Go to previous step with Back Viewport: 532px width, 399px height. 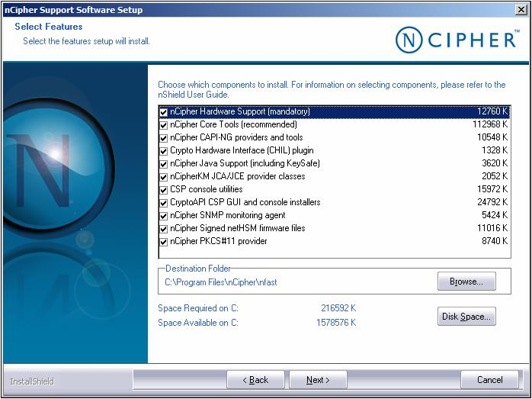coord(255,380)
